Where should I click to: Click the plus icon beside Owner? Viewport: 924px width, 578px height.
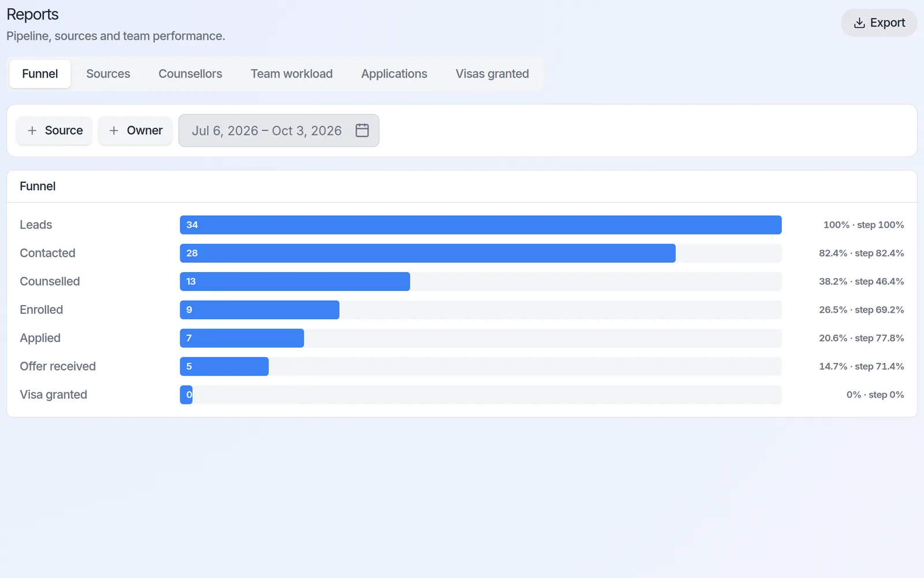click(114, 131)
